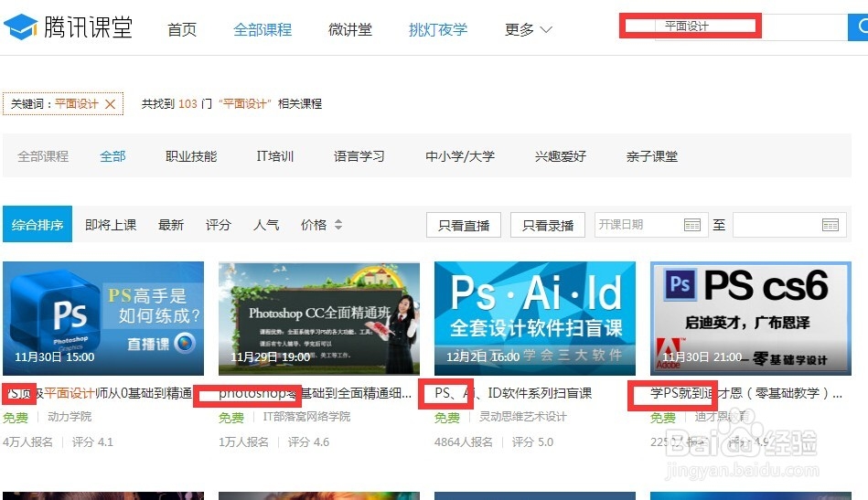Open calendar icon in 开课日期 field
Viewport: 868px width, 500px height.
point(692,225)
